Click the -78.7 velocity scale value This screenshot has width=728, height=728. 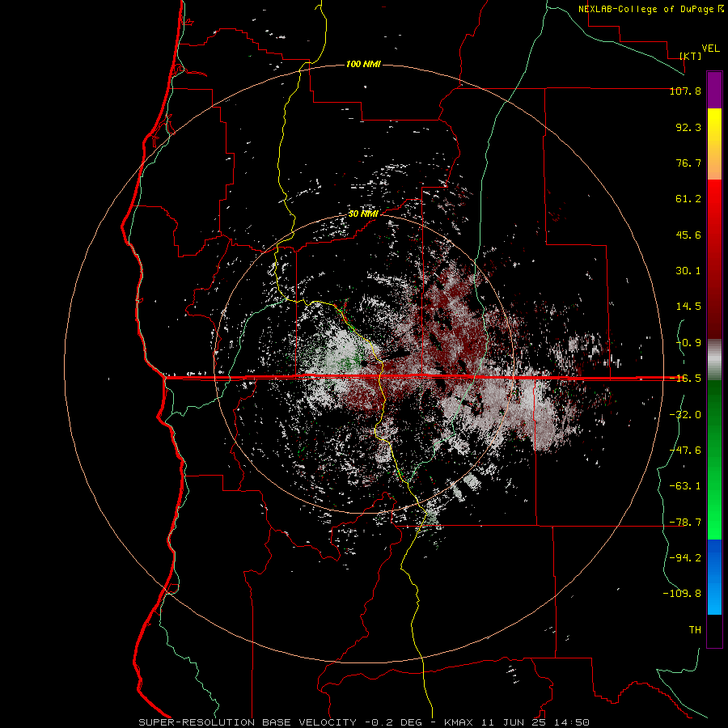point(685,523)
